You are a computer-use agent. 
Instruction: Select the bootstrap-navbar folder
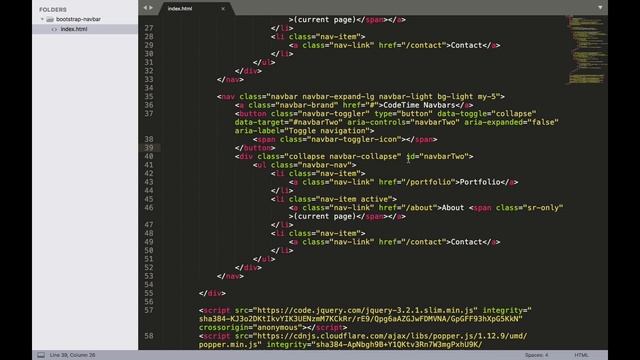[x=78, y=19]
